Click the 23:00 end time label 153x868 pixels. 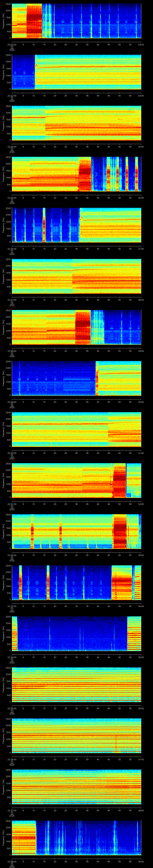(141, 44)
